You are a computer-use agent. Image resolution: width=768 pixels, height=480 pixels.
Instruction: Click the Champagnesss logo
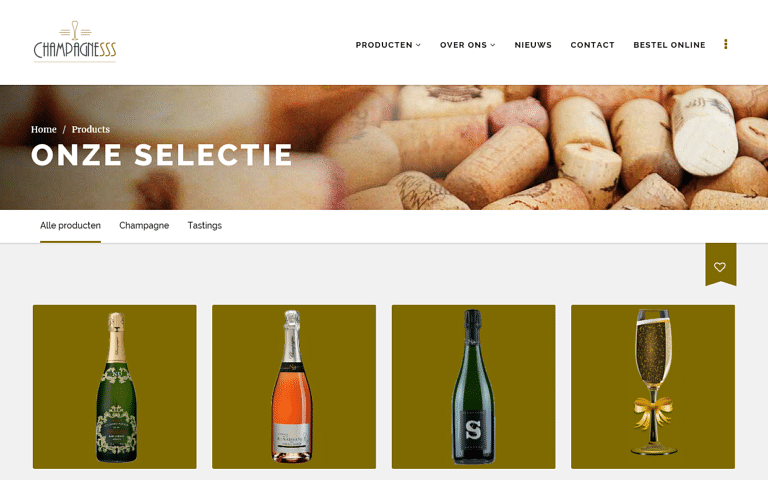(x=75, y=42)
